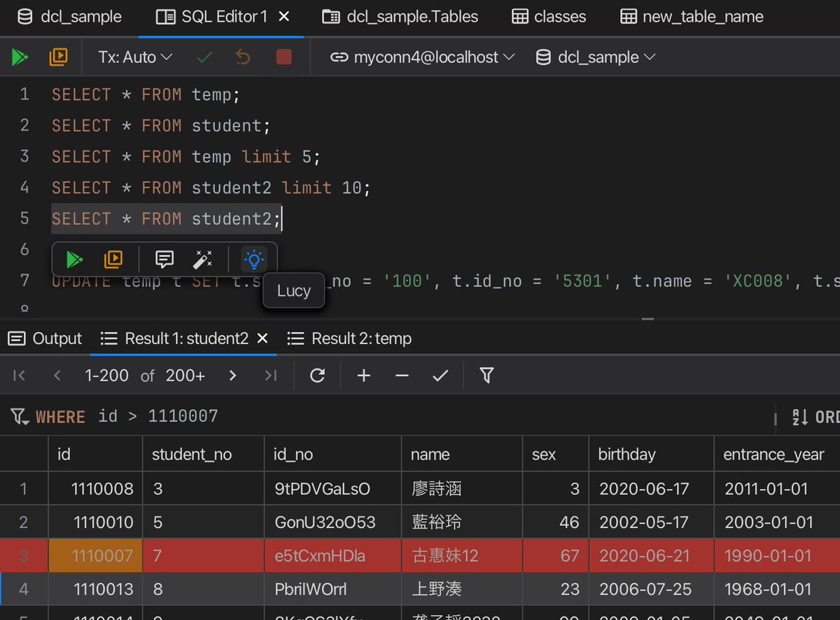Select the name cell '上野湊'
The width and height of the screenshot is (840, 620).
coord(462,589)
